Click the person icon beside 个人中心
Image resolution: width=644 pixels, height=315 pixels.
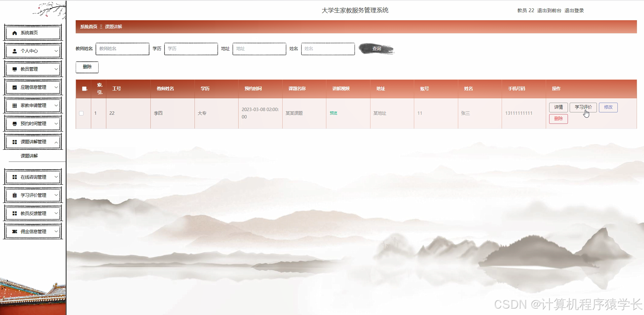pos(14,51)
